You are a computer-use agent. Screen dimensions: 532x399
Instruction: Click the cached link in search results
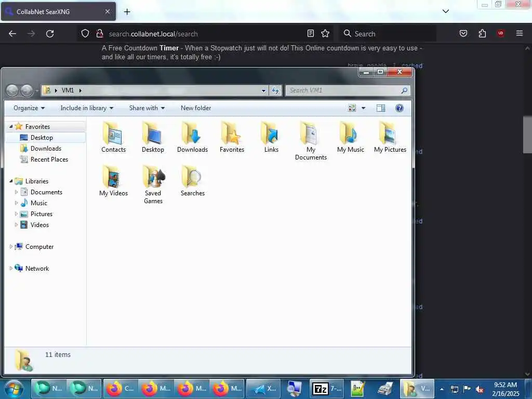412,65
